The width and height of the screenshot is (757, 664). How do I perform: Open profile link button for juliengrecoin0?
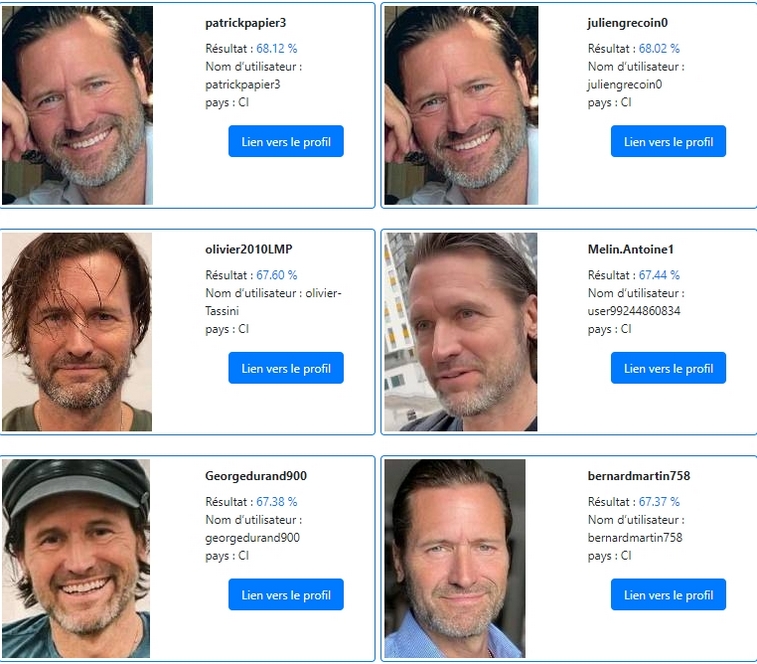point(668,142)
